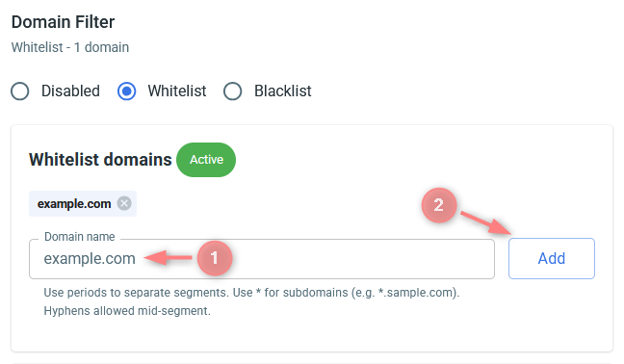This screenshot has height=364, width=624.
Task: Click the Domain Filter heading
Action: (63, 22)
